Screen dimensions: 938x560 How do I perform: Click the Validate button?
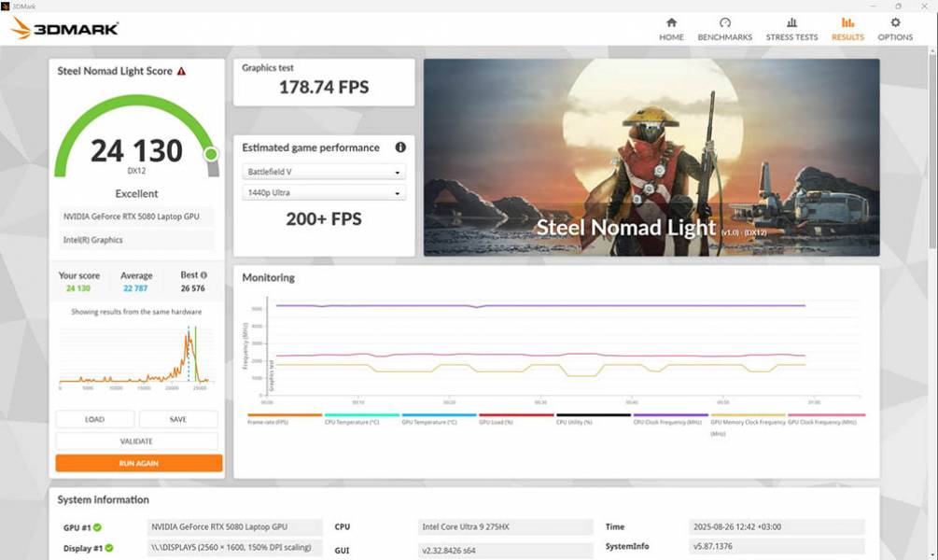tap(136, 441)
